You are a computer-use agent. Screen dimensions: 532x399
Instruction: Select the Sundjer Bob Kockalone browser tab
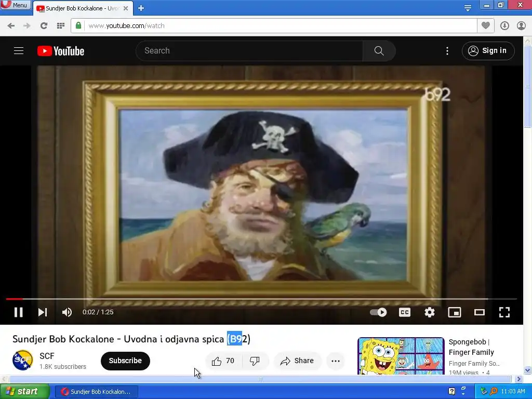(x=82, y=8)
